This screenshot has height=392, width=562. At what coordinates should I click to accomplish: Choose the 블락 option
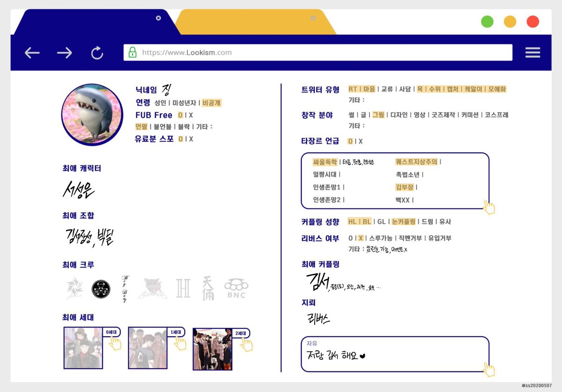(184, 126)
